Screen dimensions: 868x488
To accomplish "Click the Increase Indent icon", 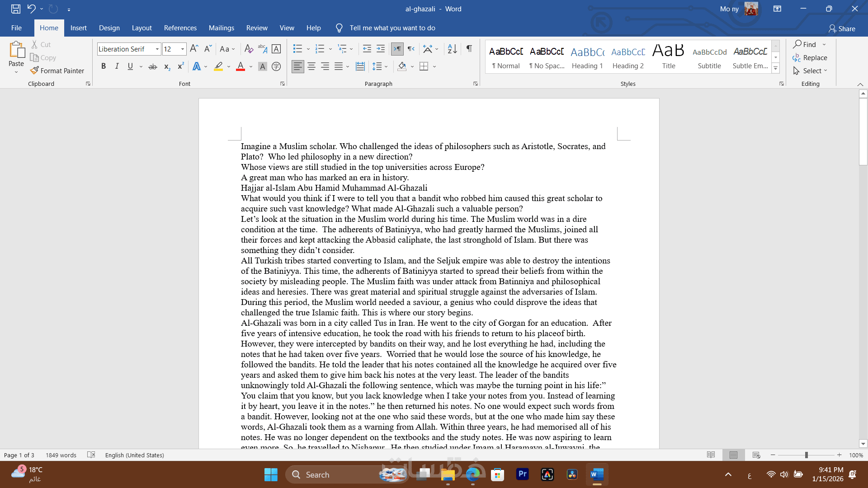I will coord(381,49).
